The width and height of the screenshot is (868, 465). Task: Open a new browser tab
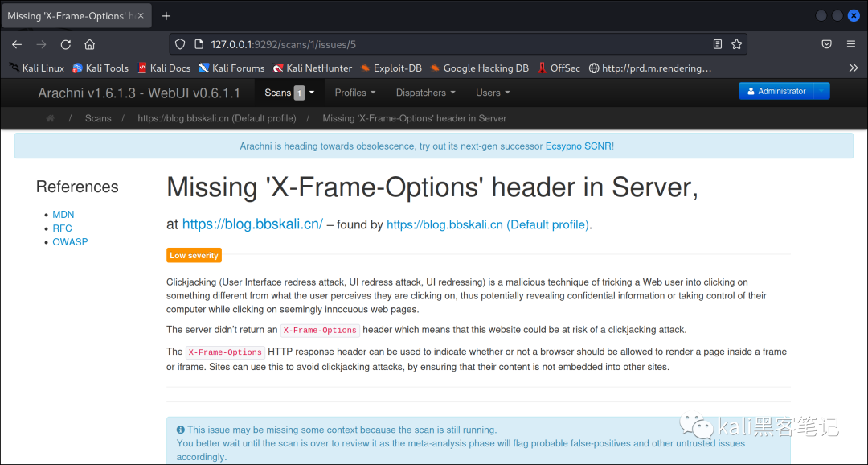(166, 16)
